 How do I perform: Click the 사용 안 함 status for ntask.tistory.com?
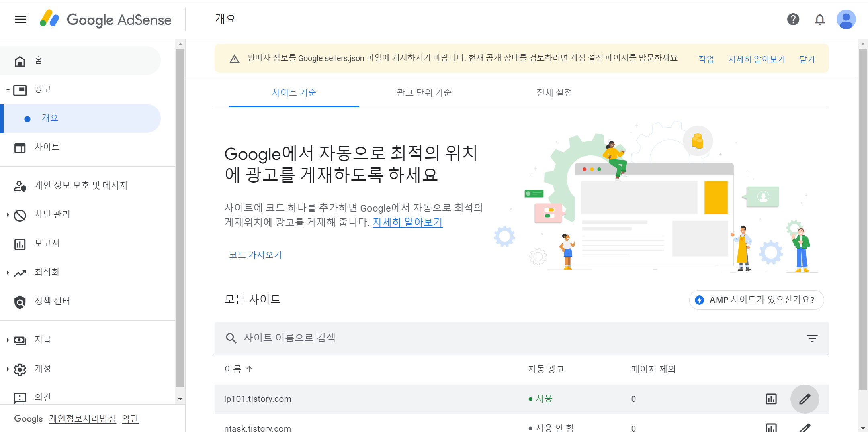coord(551,428)
